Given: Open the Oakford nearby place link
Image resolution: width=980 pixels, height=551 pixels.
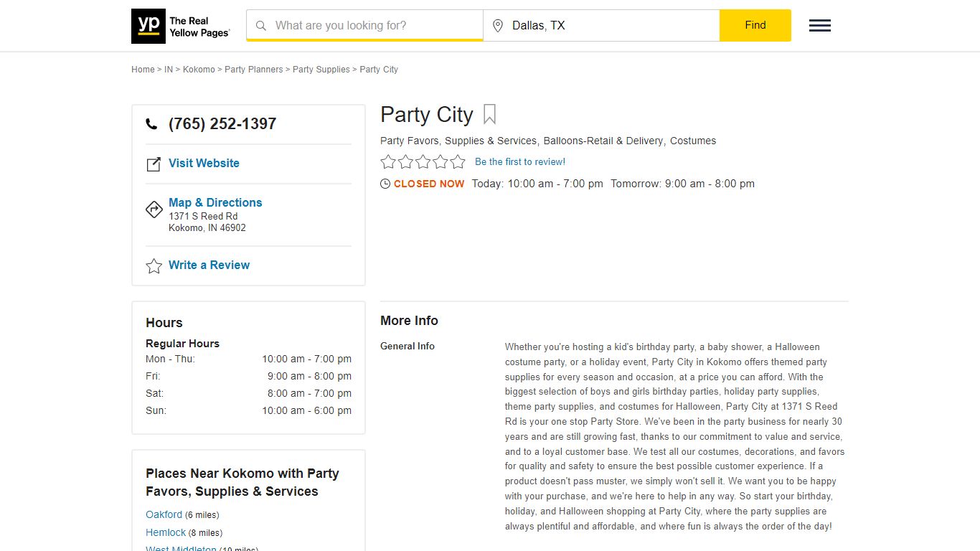Looking at the screenshot, I should point(164,514).
